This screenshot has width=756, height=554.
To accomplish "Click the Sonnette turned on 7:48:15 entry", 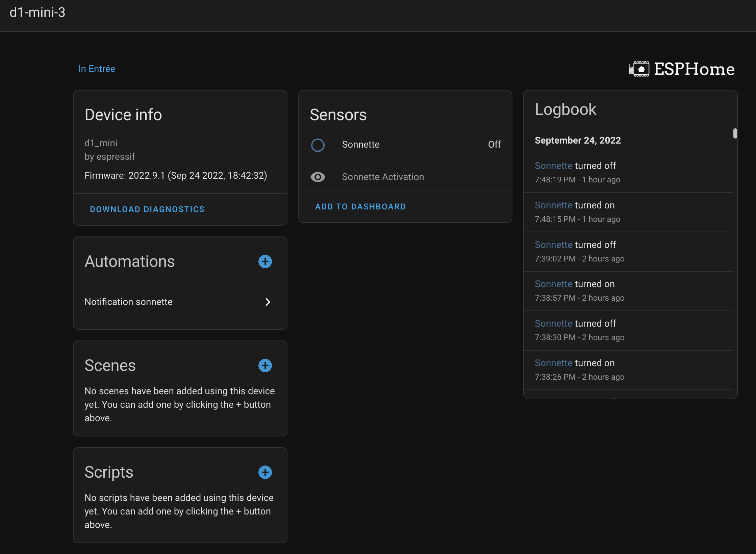I will coord(629,211).
